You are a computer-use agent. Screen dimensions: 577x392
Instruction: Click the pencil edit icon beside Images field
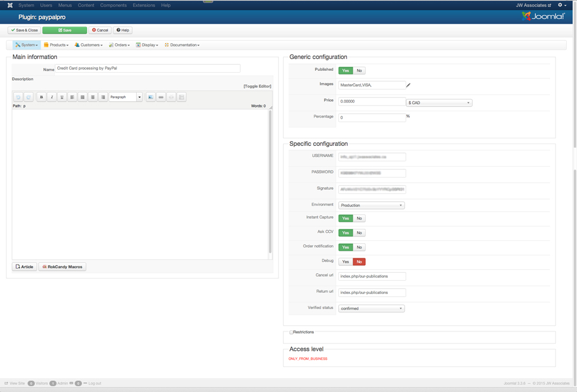point(408,85)
